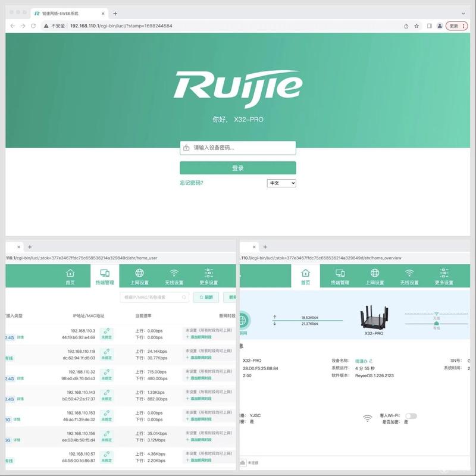Close the tab in the home_overview window
This screenshot has width=476, height=476.
(x=254, y=247)
